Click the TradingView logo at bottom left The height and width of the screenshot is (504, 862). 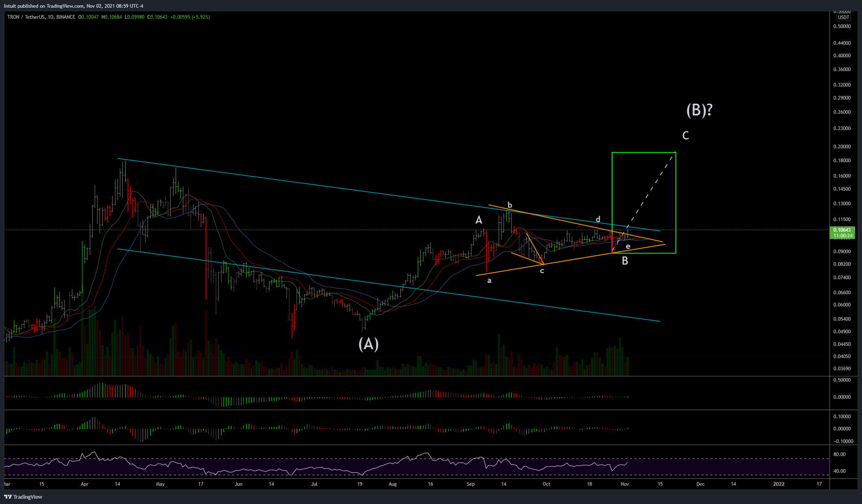point(23,497)
